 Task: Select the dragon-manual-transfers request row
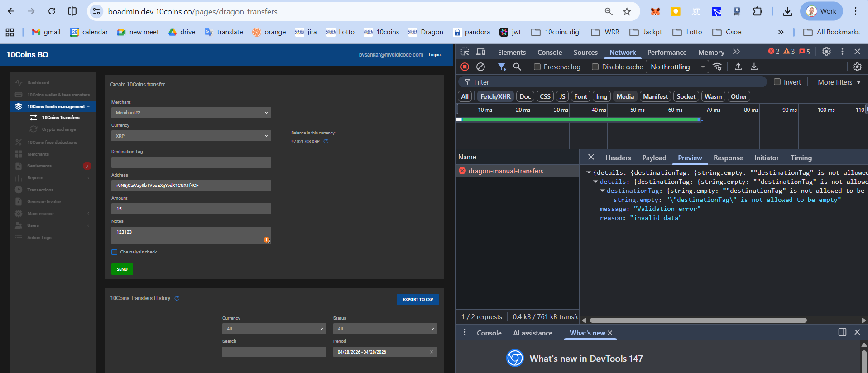tap(517, 171)
